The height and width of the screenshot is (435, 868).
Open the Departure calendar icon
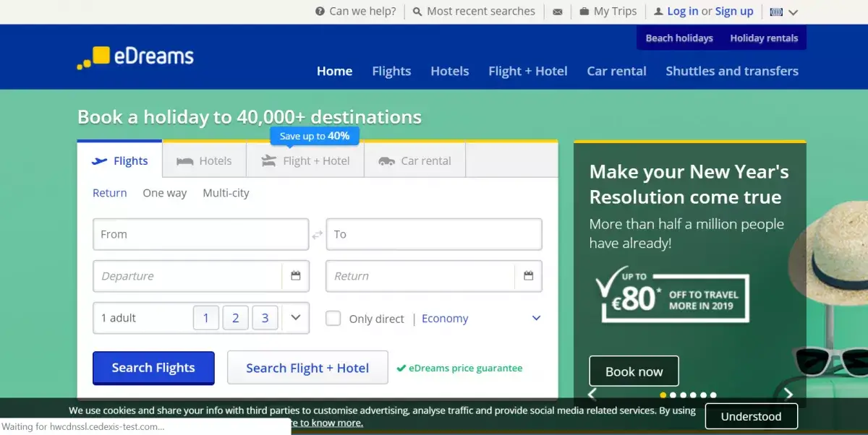(x=295, y=276)
